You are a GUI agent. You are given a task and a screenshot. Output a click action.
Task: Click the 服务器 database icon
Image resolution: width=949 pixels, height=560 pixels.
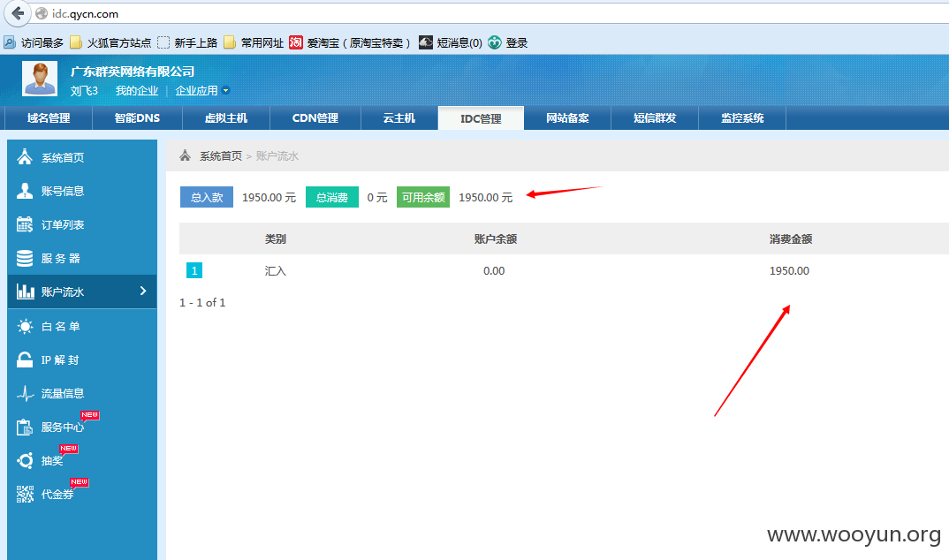click(x=25, y=258)
